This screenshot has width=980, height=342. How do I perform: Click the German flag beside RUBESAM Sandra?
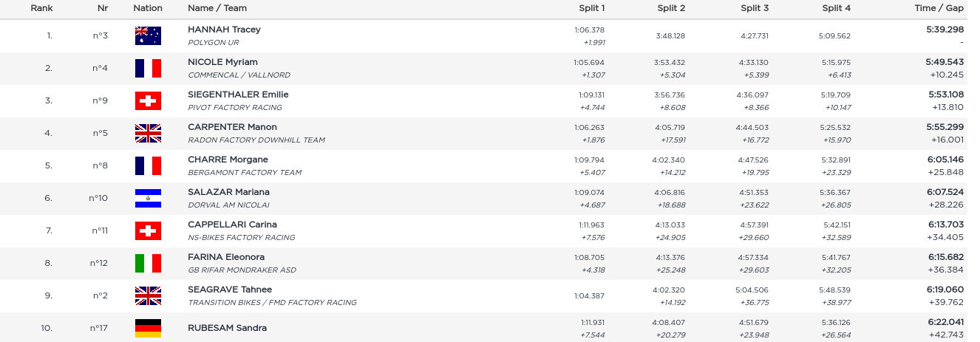[x=148, y=328]
